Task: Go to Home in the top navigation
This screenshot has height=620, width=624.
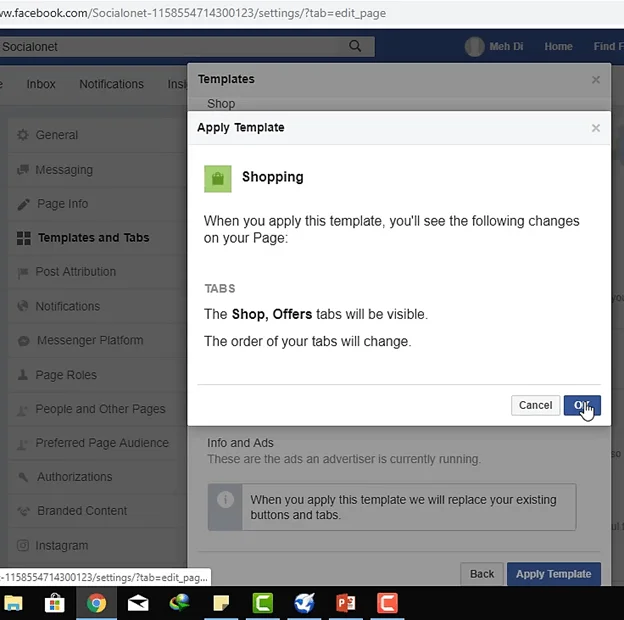Action: point(558,46)
